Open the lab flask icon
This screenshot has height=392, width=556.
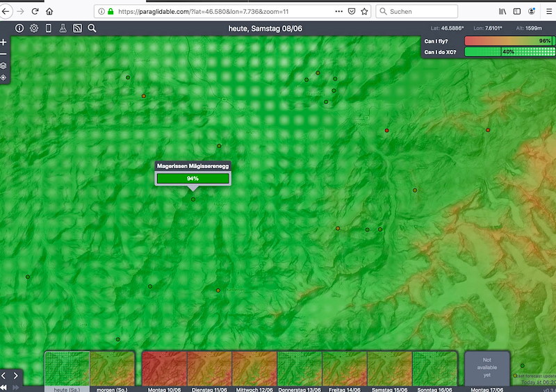63,28
